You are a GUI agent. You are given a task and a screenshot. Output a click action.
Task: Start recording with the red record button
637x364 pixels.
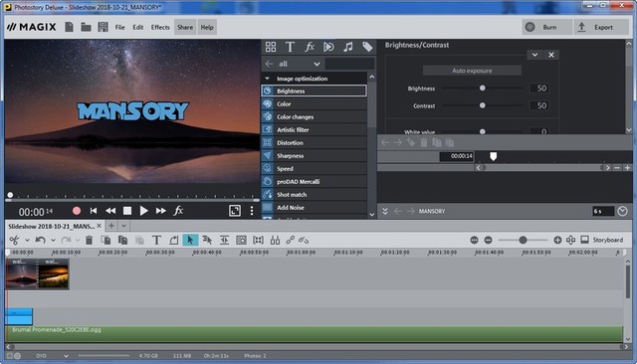(x=77, y=210)
